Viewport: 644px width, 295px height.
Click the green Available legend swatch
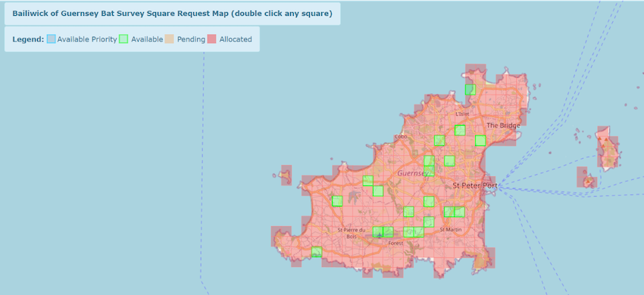click(x=123, y=39)
